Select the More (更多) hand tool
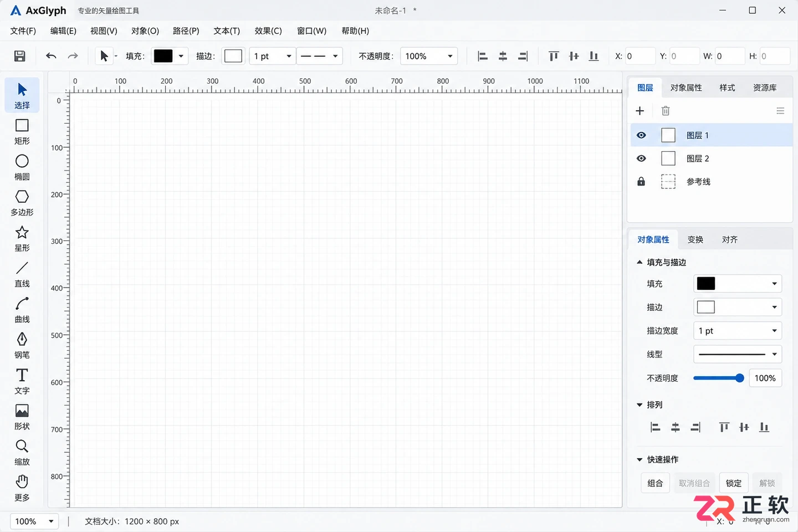Image resolution: width=798 pixels, height=532 pixels. [22, 488]
